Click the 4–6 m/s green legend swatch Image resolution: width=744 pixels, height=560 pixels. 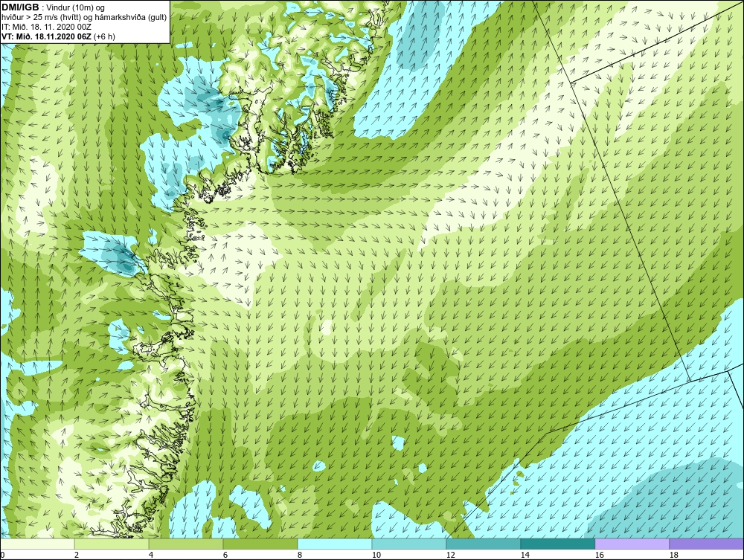pyautogui.click(x=186, y=544)
